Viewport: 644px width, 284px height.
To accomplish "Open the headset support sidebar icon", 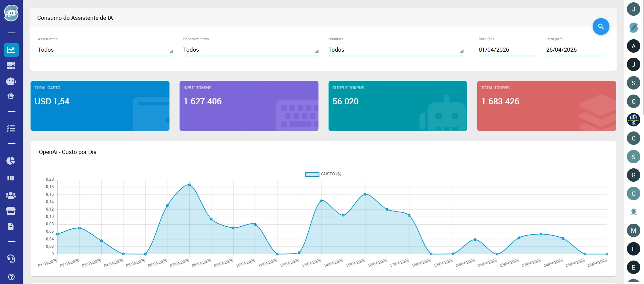I will [11, 259].
